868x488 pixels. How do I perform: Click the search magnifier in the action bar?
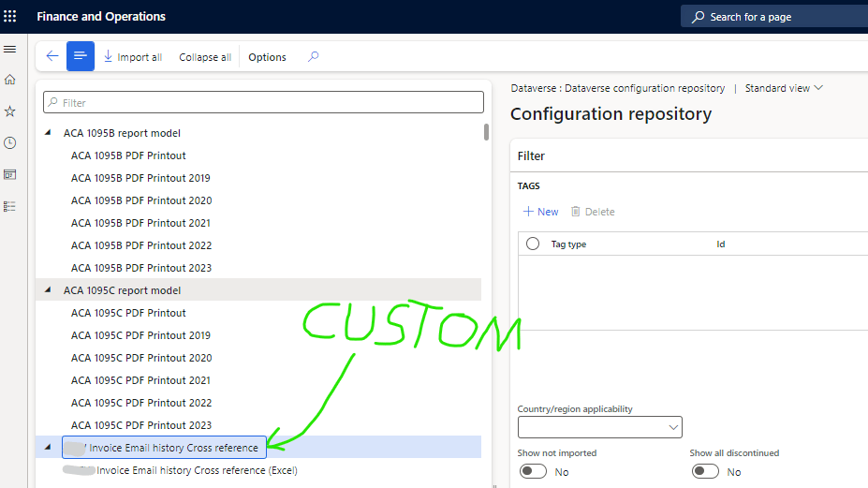point(313,56)
